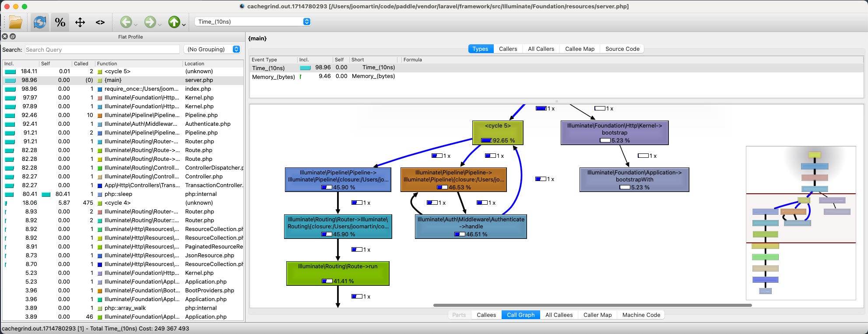868x334 pixels.
Task: Open a profile file with folder icon
Action: [16, 22]
